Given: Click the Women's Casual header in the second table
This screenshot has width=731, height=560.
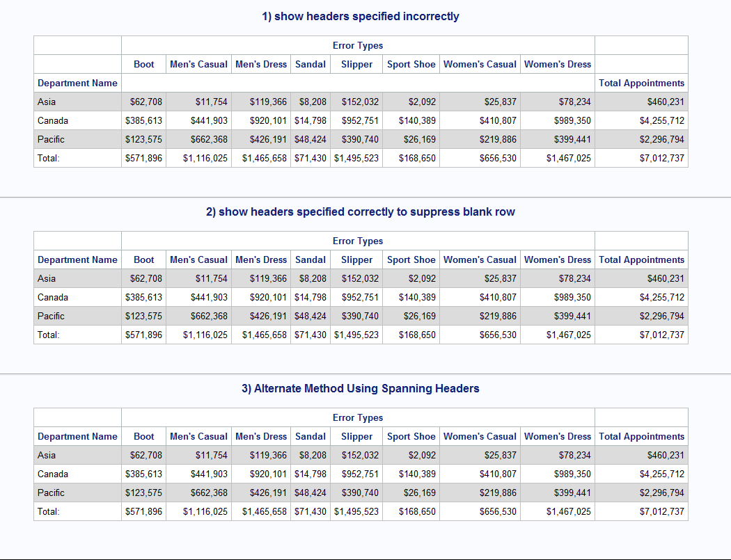Looking at the screenshot, I should (x=480, y=259).
